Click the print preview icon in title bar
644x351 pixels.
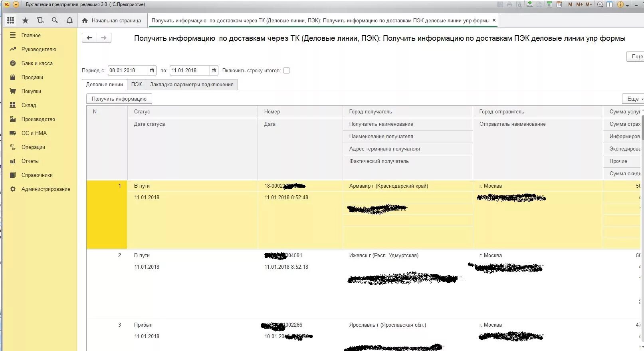point(519,4)
